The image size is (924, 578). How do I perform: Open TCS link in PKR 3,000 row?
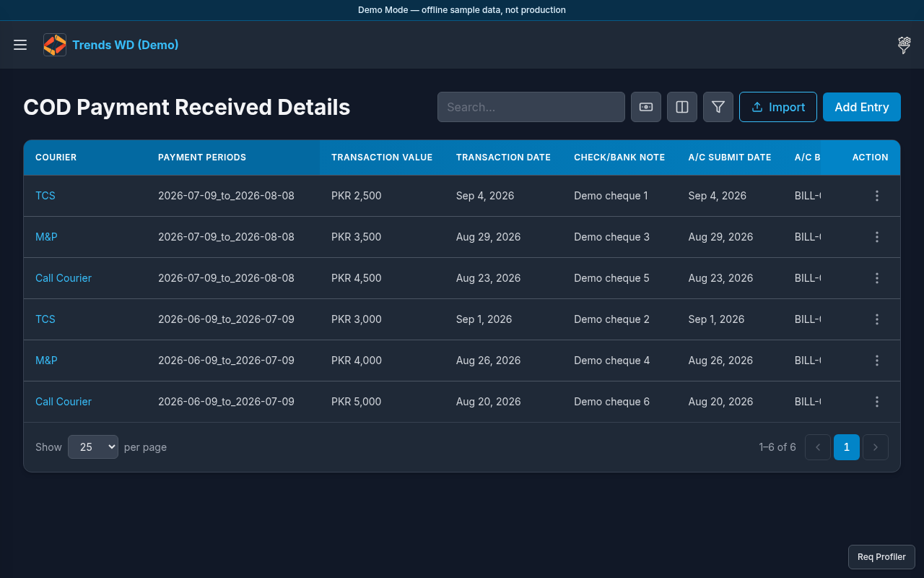coord(45,319)
